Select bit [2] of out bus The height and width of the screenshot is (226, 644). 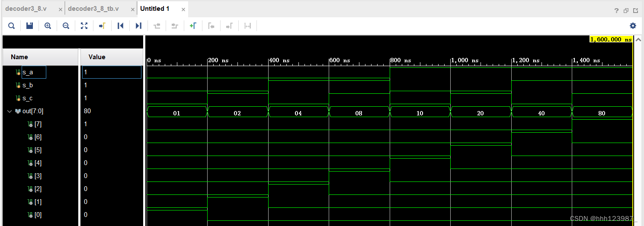[x=38, y=189]
